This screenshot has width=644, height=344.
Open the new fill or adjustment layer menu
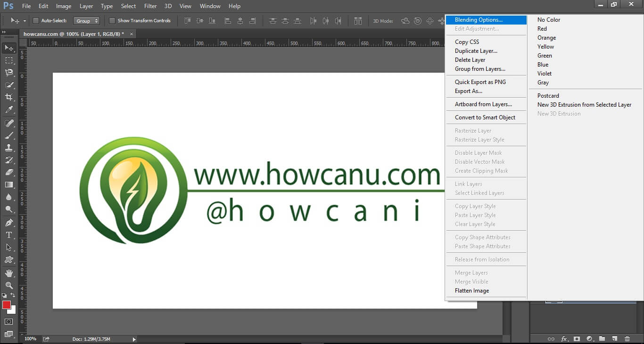click(589, 339)
